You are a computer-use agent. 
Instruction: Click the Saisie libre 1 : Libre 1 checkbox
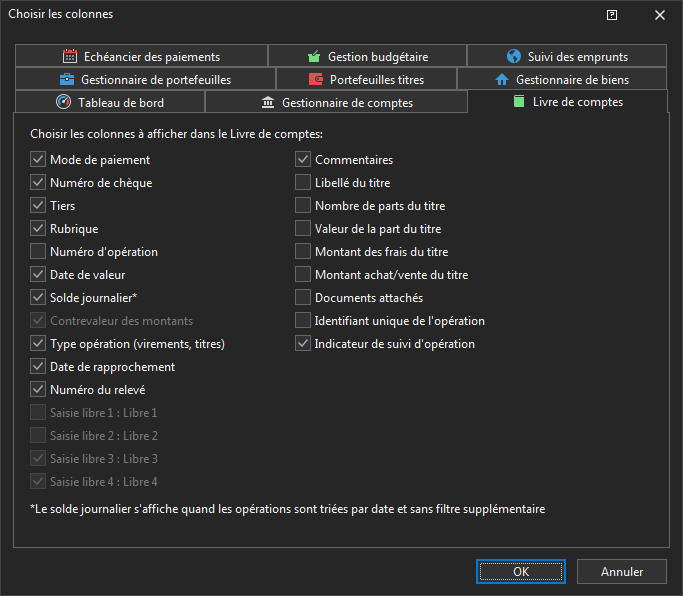coord(38,413)
